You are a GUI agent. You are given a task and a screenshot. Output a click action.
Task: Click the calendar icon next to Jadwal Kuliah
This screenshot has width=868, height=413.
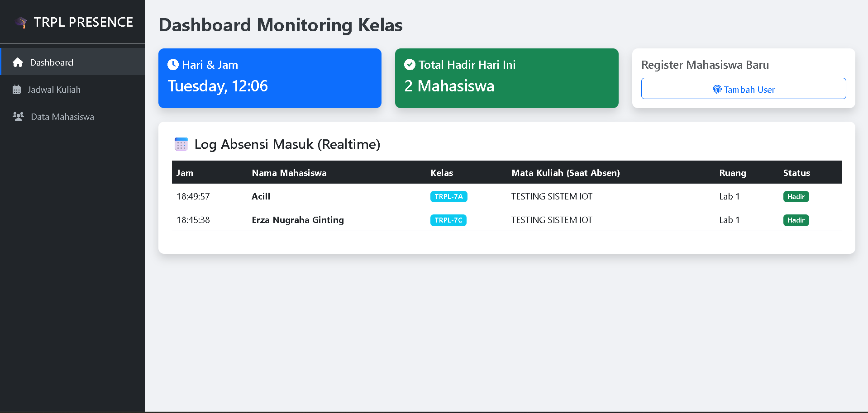tap(18, 89)
